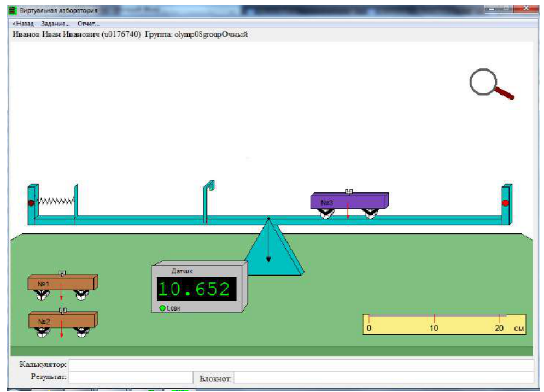544x392 pixels.
Task: Close the Виртуальная лаборатория window
Action: point(526,8)
